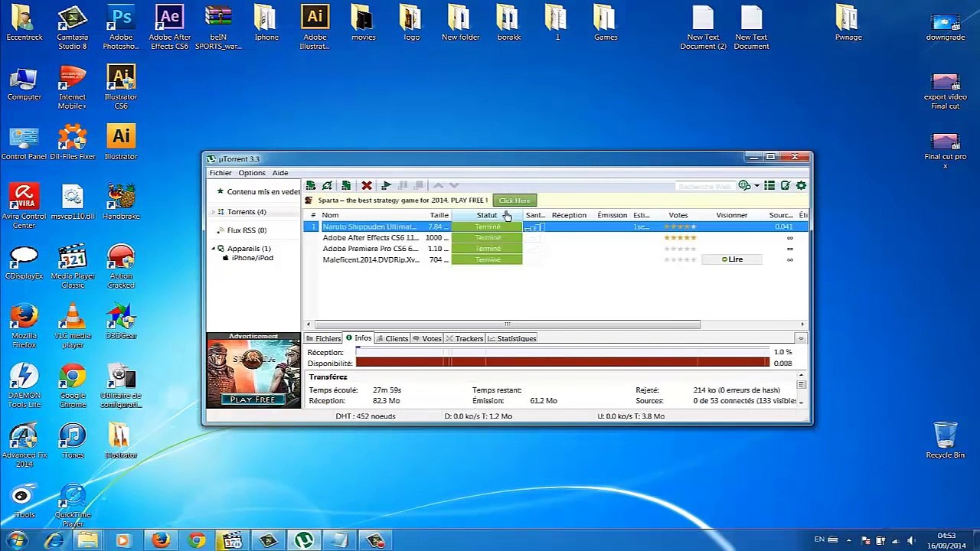
Task: Switch to the list view icon
Action: 769,185
